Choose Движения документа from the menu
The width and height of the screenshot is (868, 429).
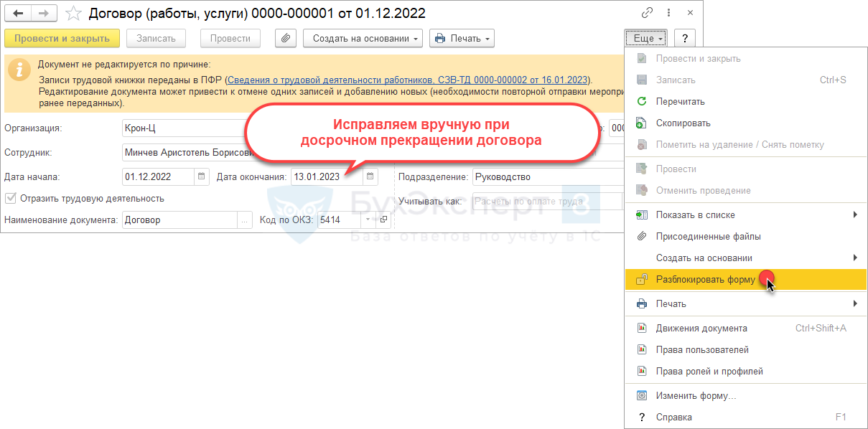click(x=701, y=329)
